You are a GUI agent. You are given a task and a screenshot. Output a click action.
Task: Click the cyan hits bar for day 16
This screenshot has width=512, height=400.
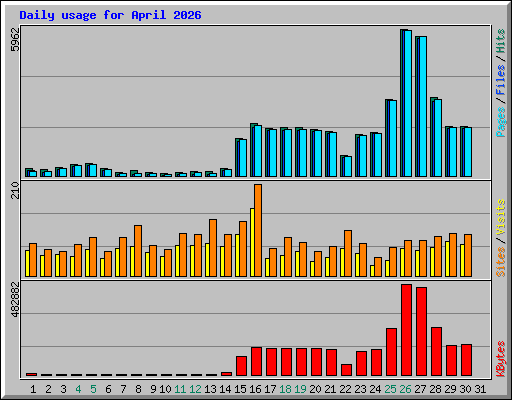pos(258,151)
